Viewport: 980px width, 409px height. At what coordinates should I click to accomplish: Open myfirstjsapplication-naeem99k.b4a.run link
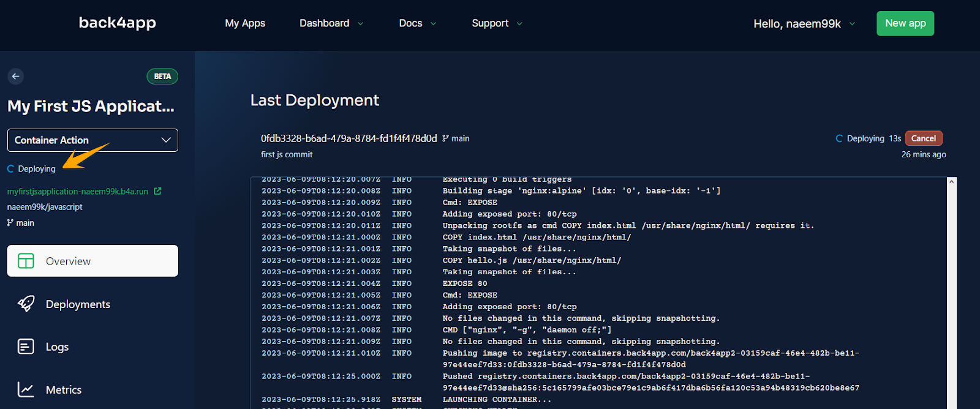pos(78,192)
